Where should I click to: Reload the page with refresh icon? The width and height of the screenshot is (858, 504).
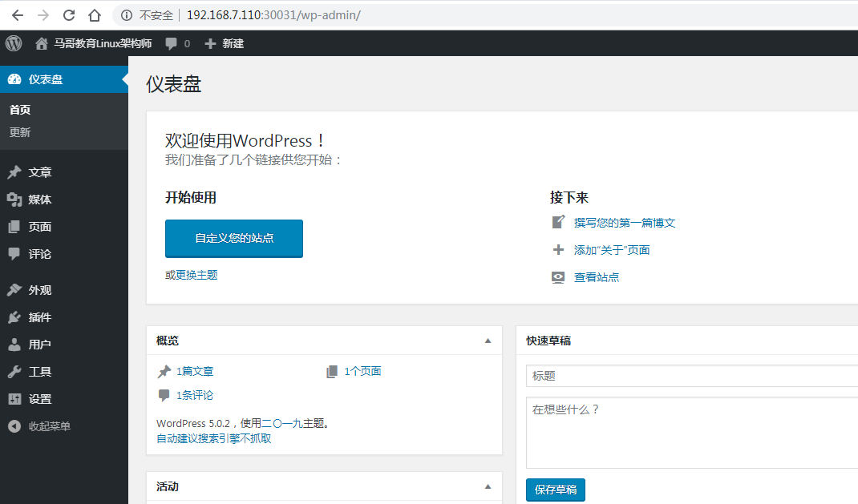click(x=69, y=15)
